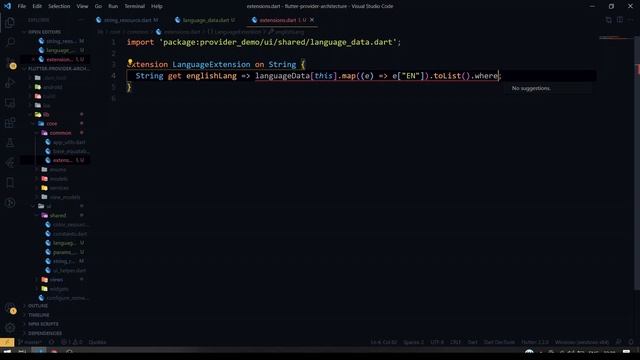The width and height of the screenshot is (640, 360).
Task: Click the vertical scrollbar of the editor
Action: click(637, 163)
